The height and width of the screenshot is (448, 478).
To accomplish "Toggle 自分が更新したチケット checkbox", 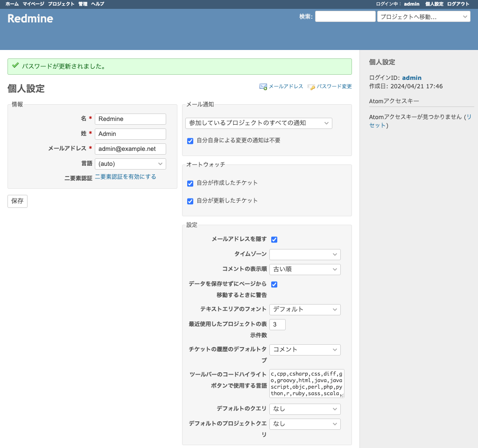I will tap(190, 201).
